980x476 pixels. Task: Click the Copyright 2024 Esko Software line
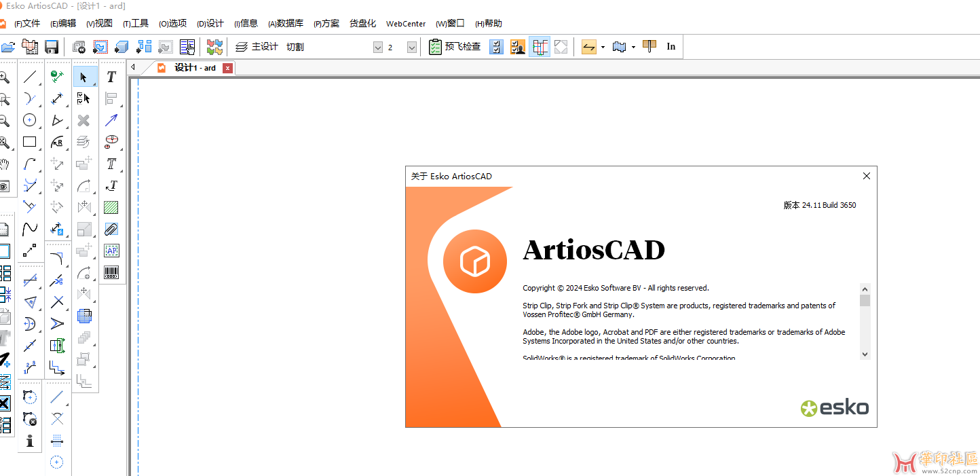click(x=616, y=288)
